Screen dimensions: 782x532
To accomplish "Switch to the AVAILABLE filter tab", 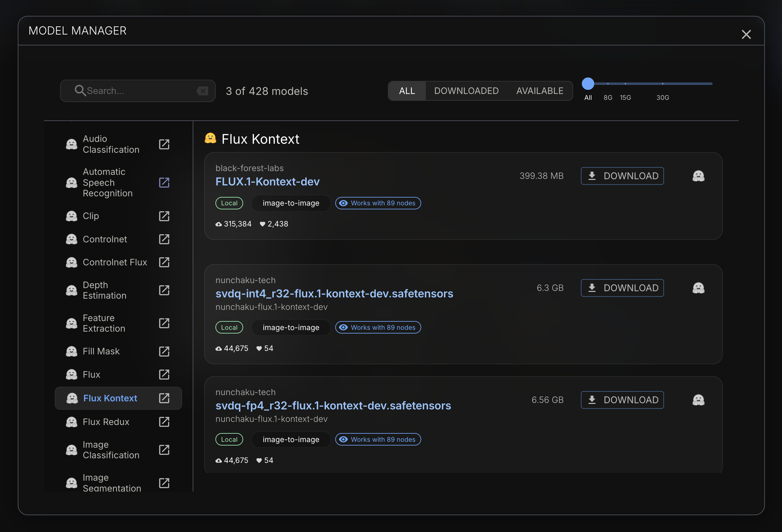I will pos(539,91).
